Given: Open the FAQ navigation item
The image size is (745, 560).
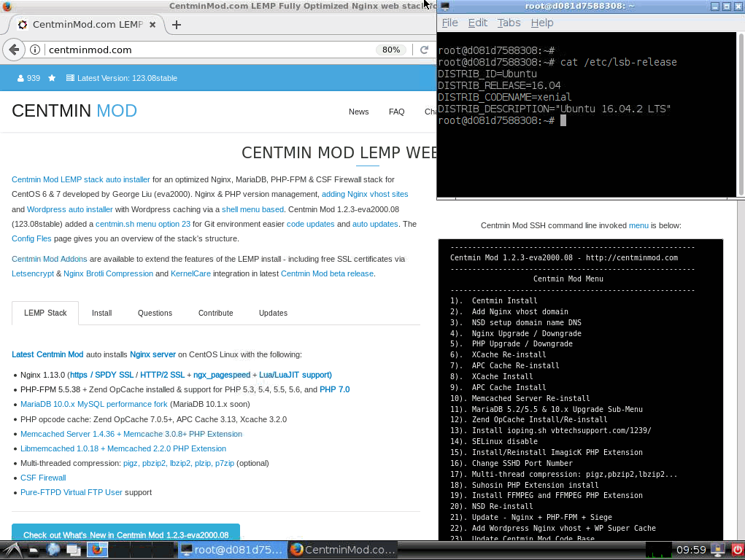Looking at the screenshot, I should point(396,112).
